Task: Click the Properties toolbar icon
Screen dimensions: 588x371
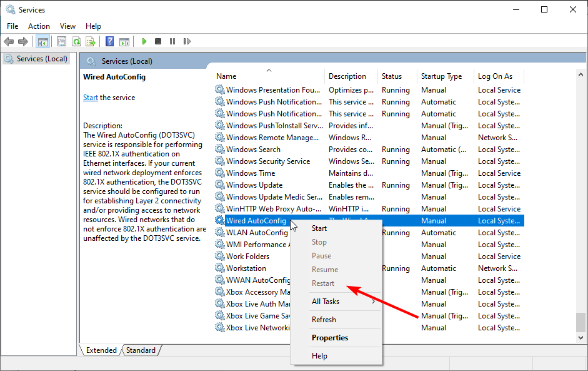Action: pos(61,41)
